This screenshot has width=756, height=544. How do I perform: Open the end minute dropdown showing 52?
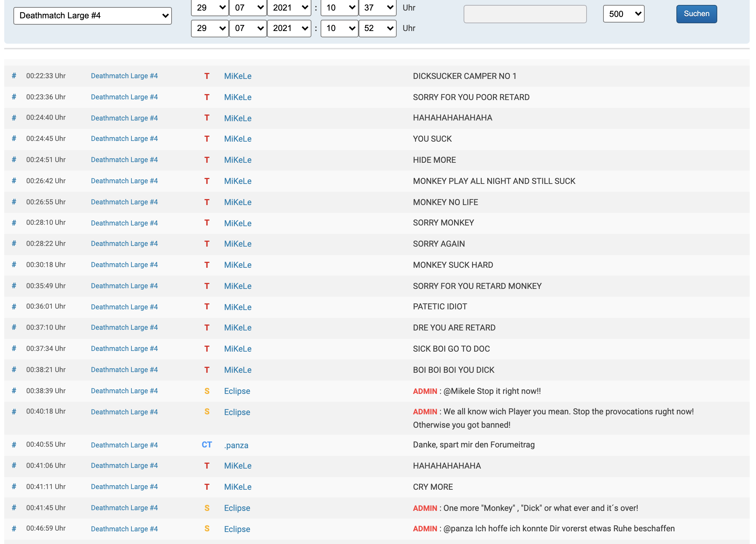[x=378, y=28]
